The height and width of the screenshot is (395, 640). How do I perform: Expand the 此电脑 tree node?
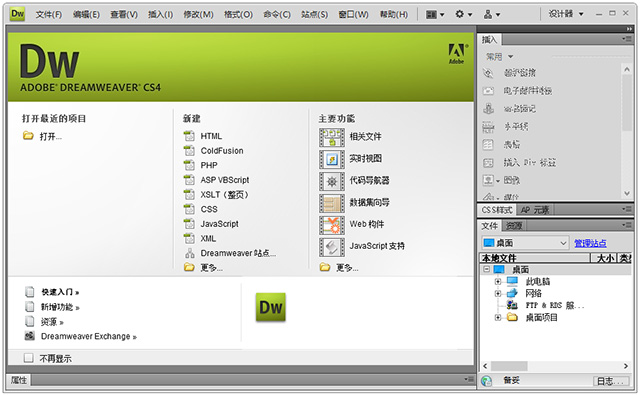tap(498, 282)
